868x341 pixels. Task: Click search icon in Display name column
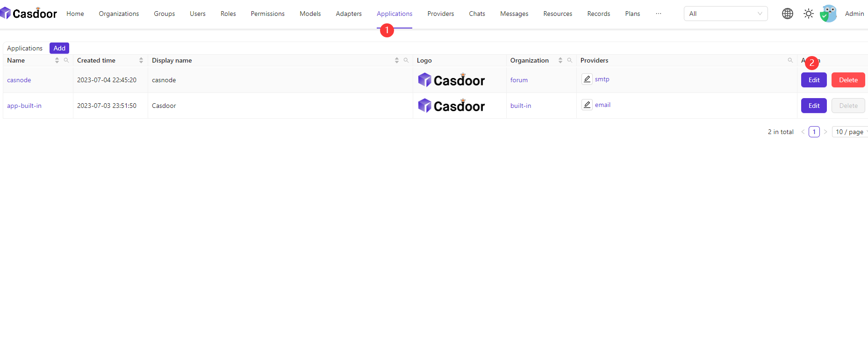click(406, 60)
